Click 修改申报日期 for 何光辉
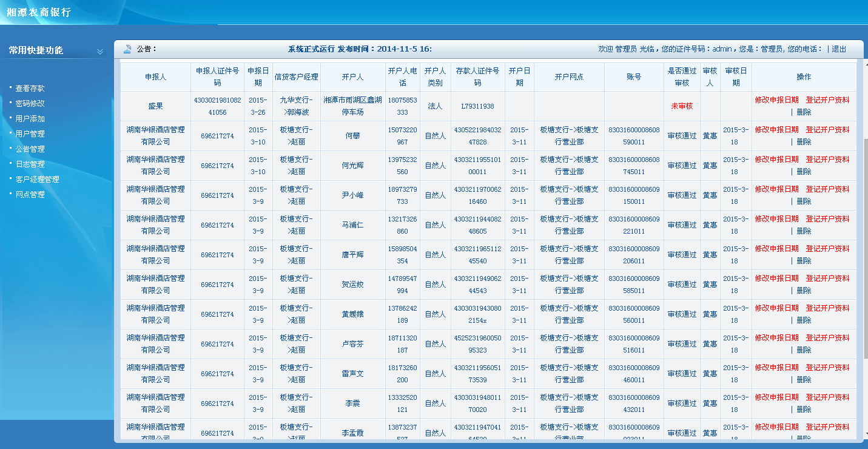The image size is (868, 449). 777,160
